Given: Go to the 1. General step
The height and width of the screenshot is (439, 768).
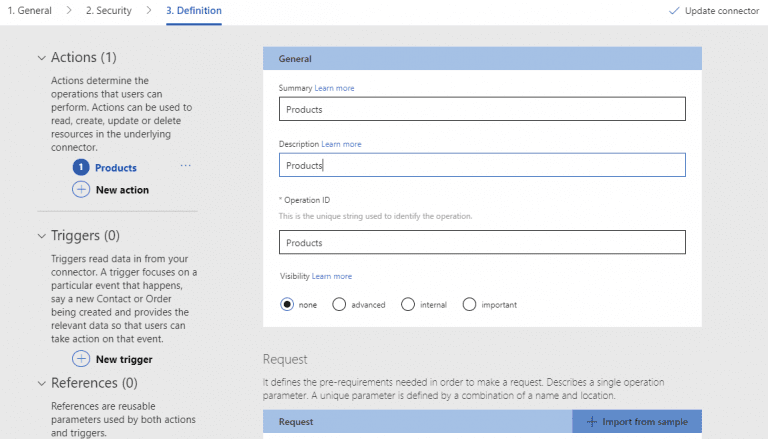Looking at the screenshot, I should pos(29,11).
